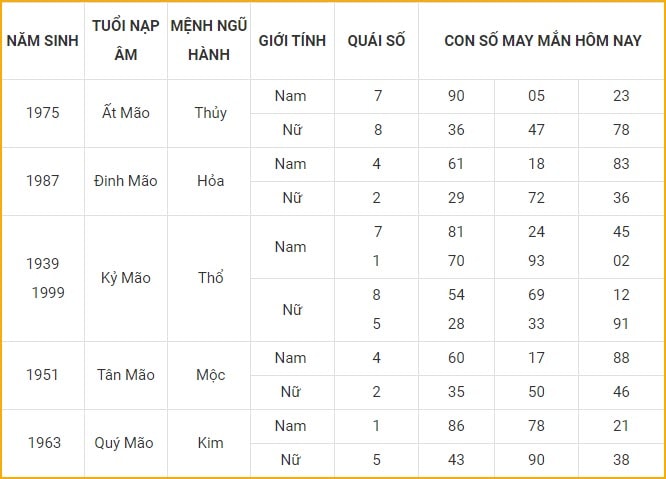Click the Ất Mão cell
This screenshot has width=666, height=479.
pos(126,113)
